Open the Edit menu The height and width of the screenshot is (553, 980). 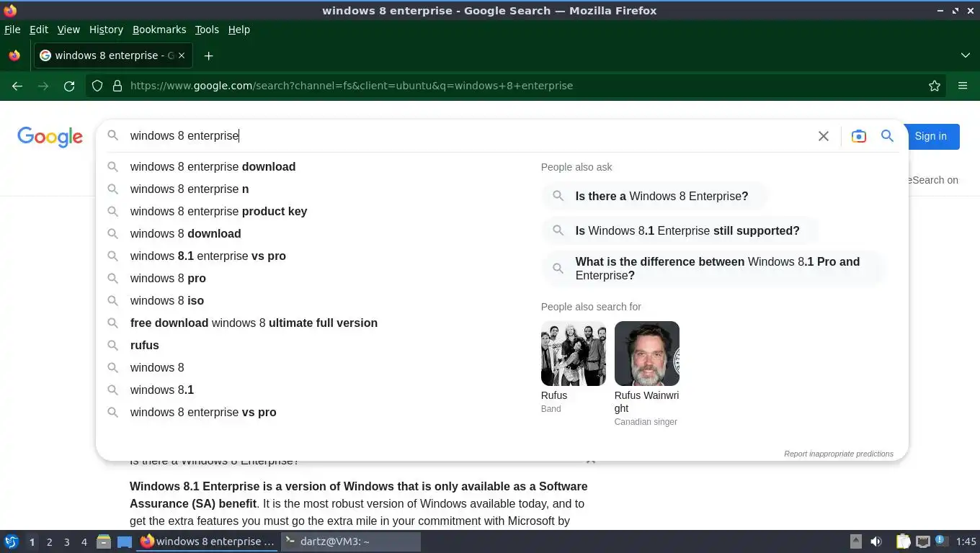[x=39, y=30]
